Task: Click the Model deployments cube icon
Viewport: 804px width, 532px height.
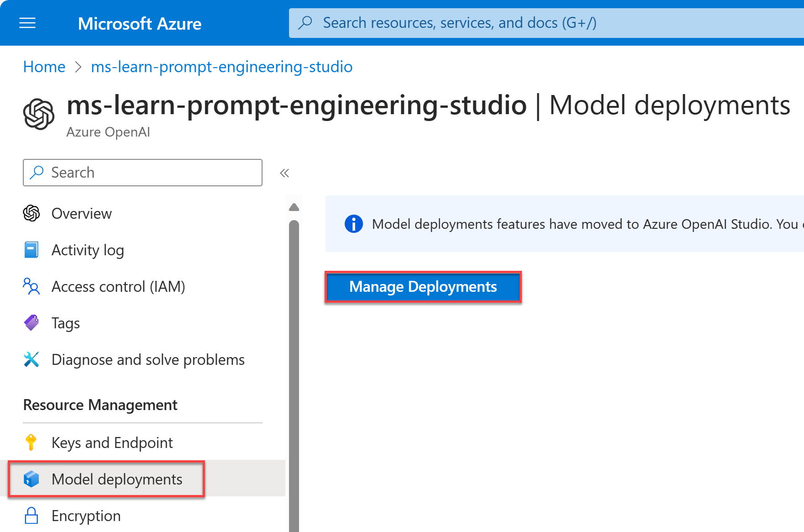Action: (31, 479)
